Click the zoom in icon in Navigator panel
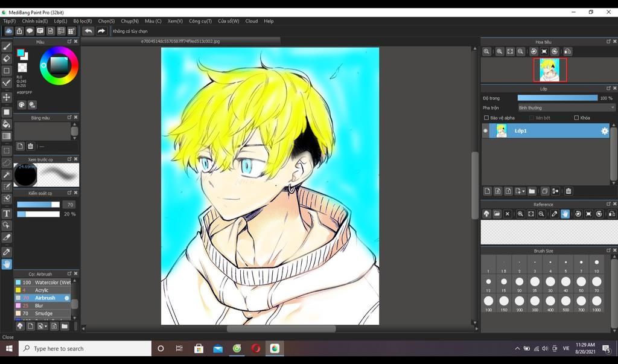The image size is (618, 364). point(499,51)
